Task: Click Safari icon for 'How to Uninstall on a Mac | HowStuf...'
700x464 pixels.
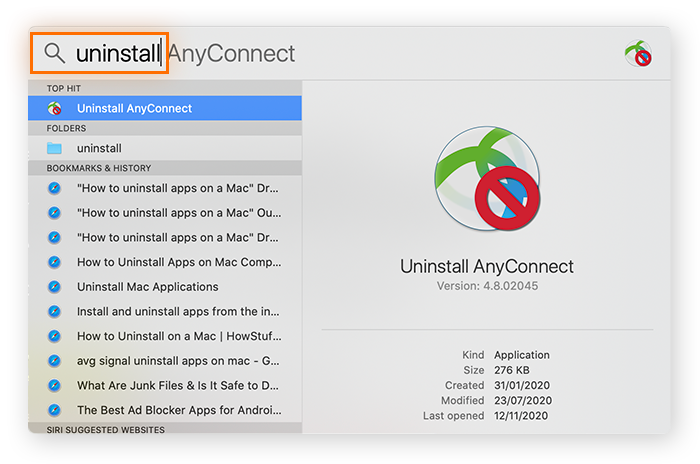Action: [54, 336]
